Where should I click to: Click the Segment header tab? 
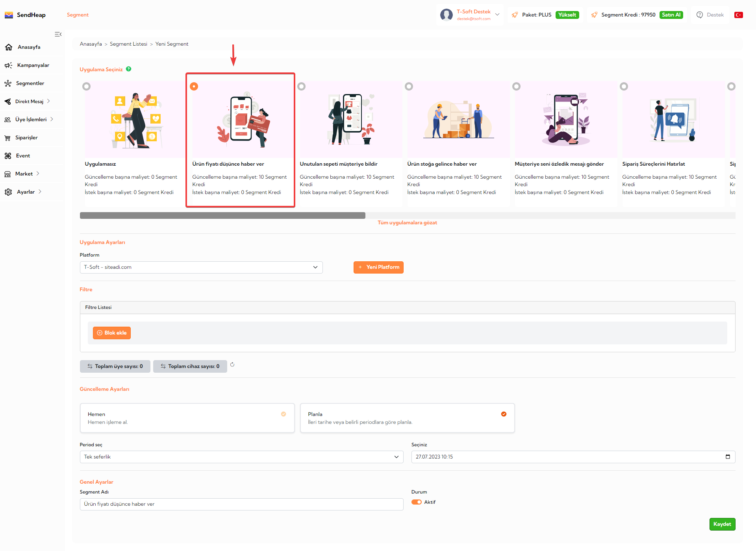[x=78, y=15]
